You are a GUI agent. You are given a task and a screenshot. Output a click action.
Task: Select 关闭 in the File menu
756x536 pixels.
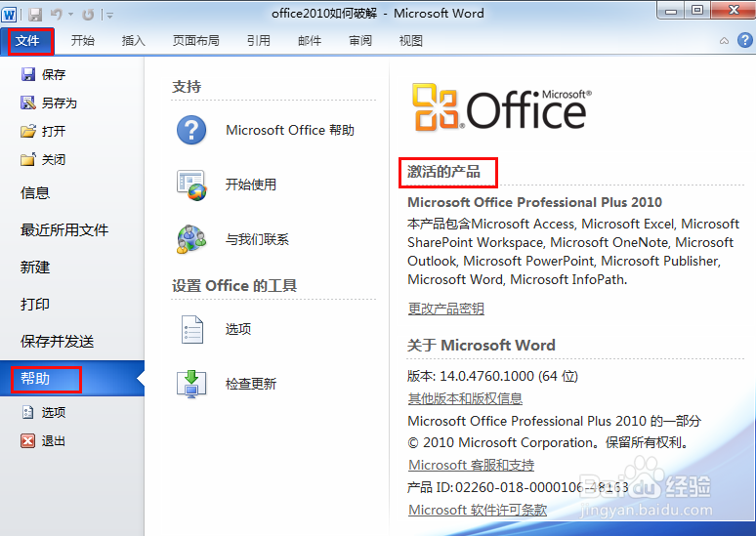pyautogui.click(x=54, y=159)
